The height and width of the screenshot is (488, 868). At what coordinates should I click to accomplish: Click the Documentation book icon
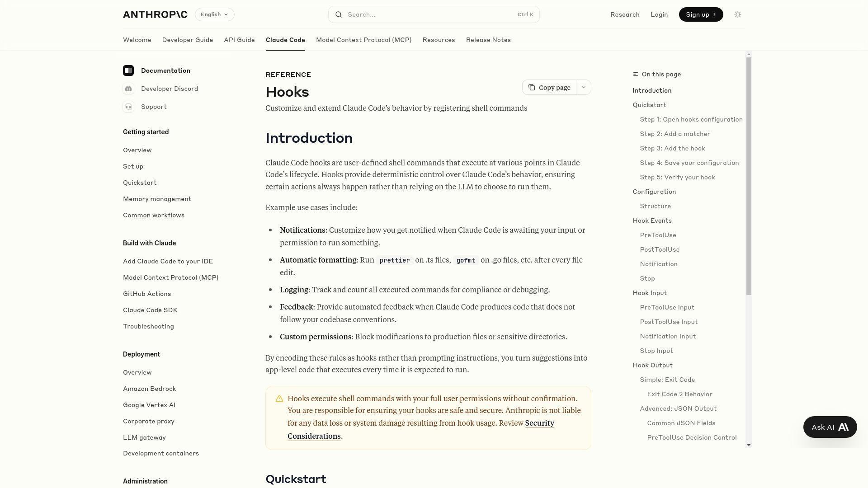[x=128, y=70]
